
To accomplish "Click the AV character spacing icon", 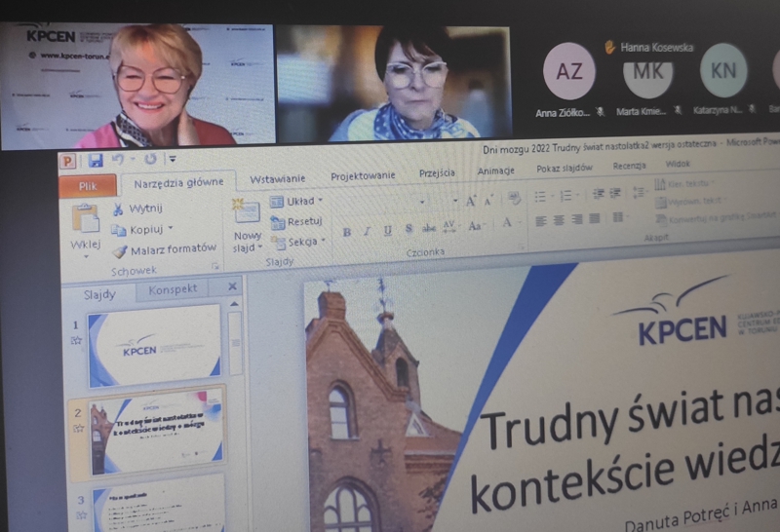I will (x=449, y=227).
